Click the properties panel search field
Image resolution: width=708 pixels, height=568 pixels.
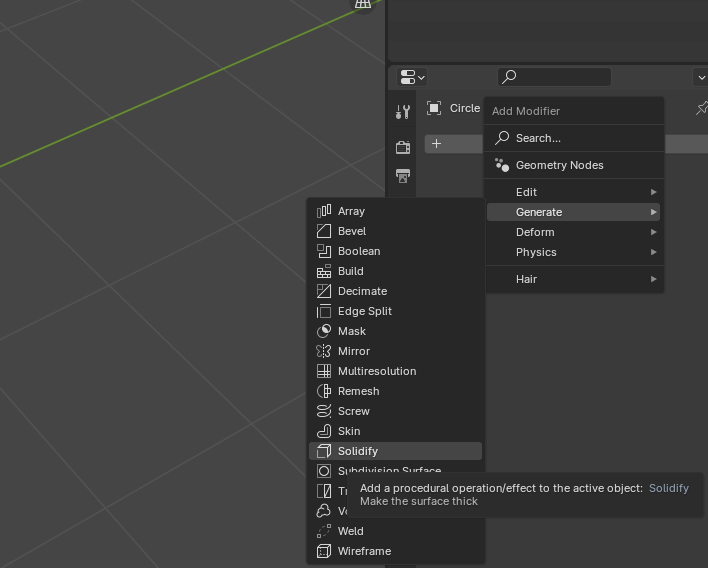coord(554,77)
